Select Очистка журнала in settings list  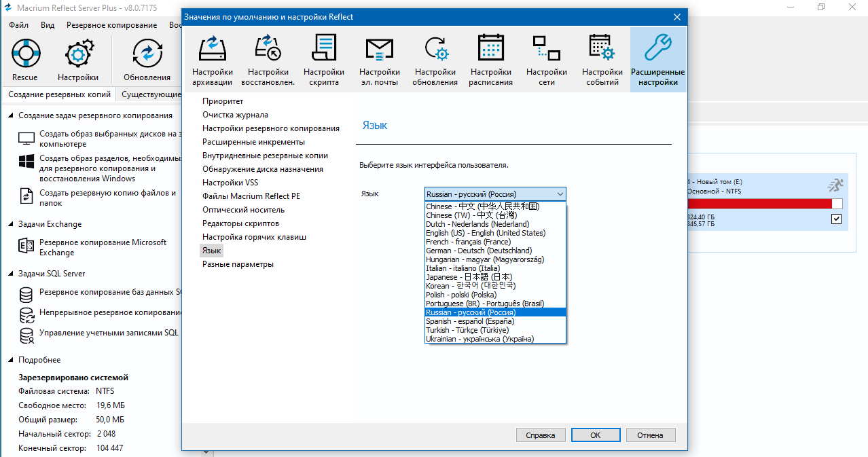[235, 115]
